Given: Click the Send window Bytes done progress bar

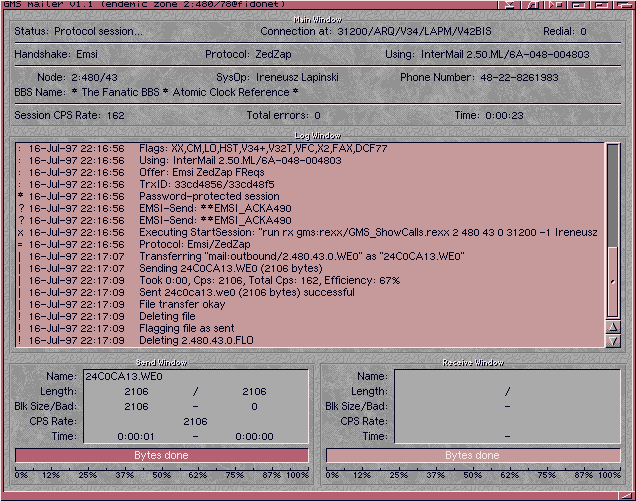Looking at the screenshot, I should tap(162, 455).
